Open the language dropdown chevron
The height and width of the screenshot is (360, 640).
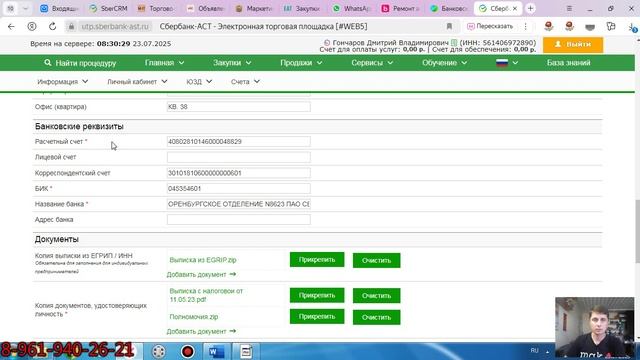tap(515, 63)
